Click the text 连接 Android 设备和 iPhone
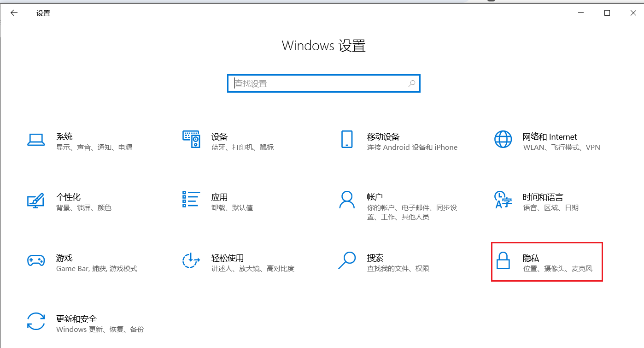This screenshot has width=644, height=348. pyautogui.click(x=412, y=147)
